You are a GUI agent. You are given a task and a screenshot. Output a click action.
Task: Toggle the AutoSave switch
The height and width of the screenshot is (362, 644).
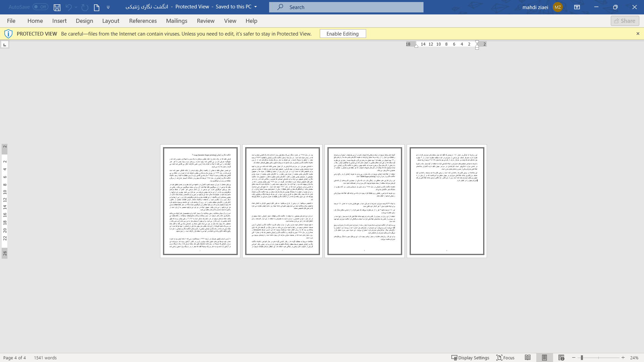point(40,7)
